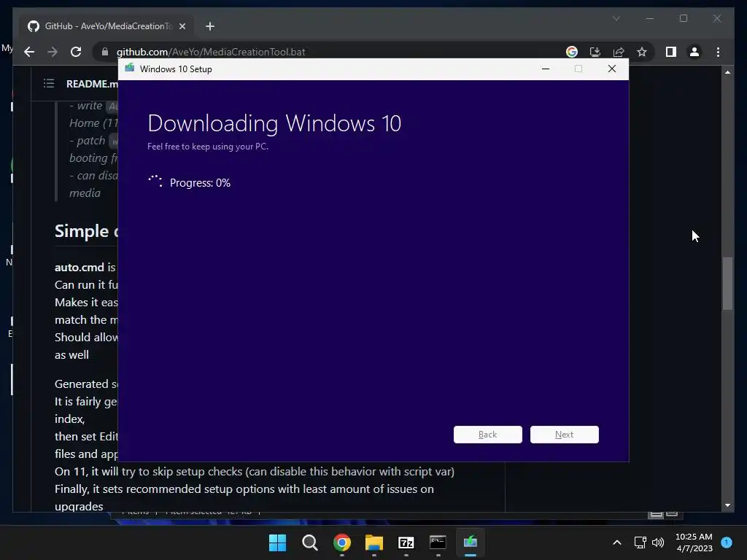Select the GitHub AveYo/MediaCreationTool tab
Image resolution: width=747 pixels, height=560 pixels.
(x=107, y=26)
